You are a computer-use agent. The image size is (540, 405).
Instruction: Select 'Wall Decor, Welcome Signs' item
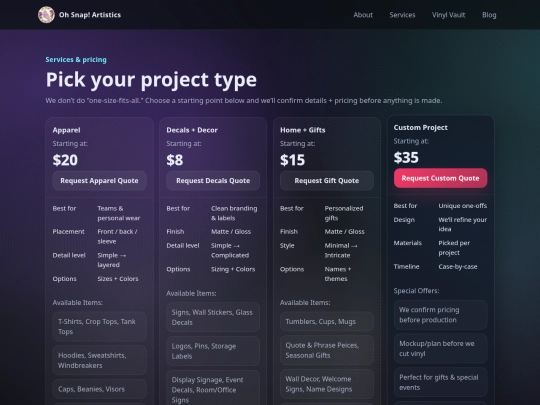point(327,384)
